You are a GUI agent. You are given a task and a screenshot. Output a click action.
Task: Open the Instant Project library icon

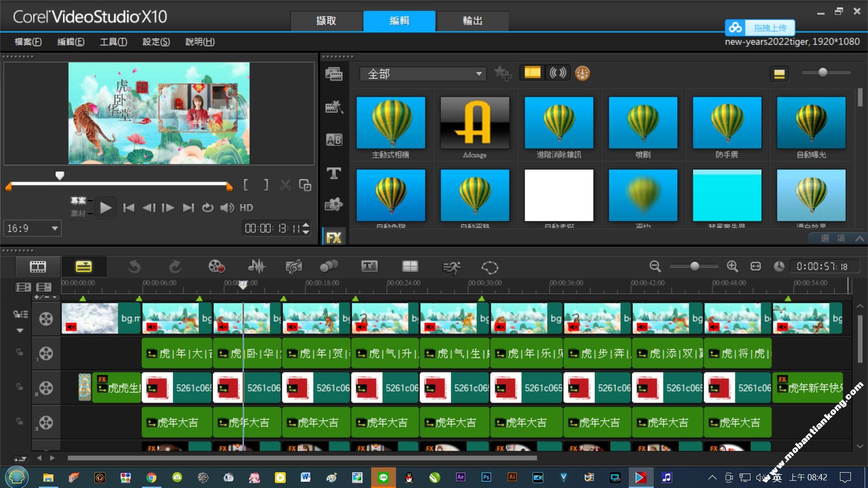(x=334, y=107)
